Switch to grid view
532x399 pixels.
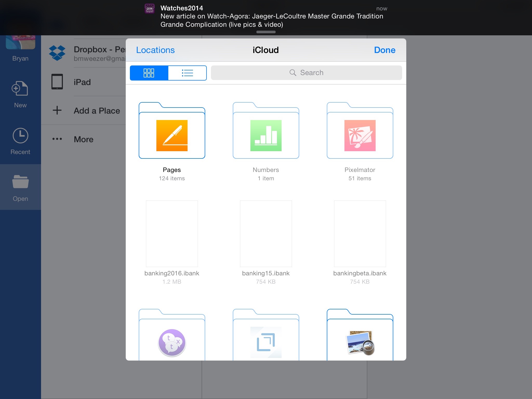(149, 73)
